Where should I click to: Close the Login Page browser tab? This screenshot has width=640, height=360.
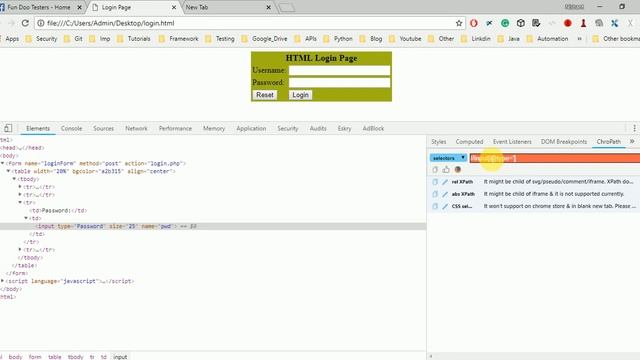pyautogui.click(x=174, y=7)
